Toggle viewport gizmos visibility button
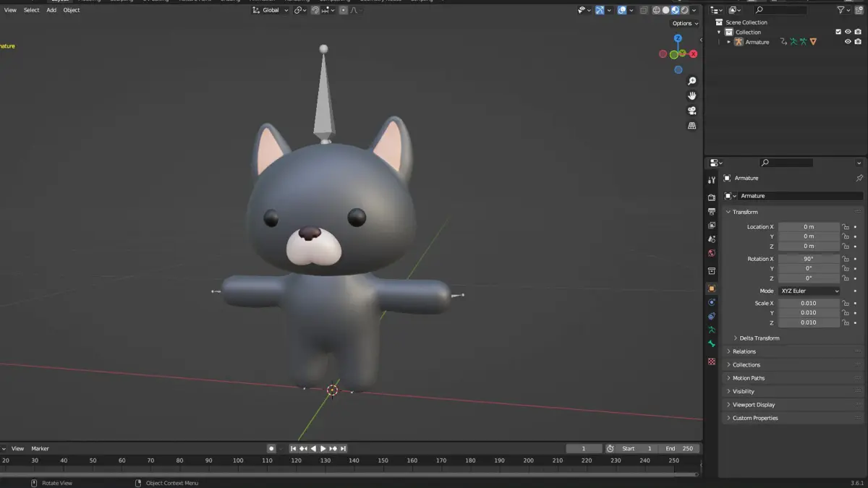 point(600,10)
